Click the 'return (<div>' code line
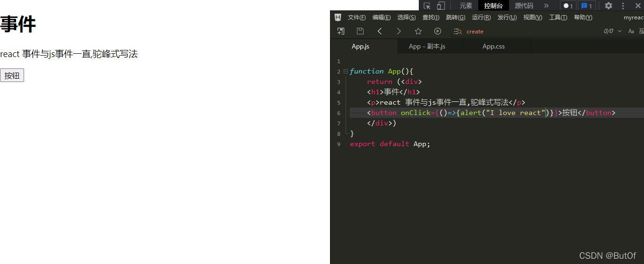The width and height of the screenshot is (644, 264). click(394, 82)
